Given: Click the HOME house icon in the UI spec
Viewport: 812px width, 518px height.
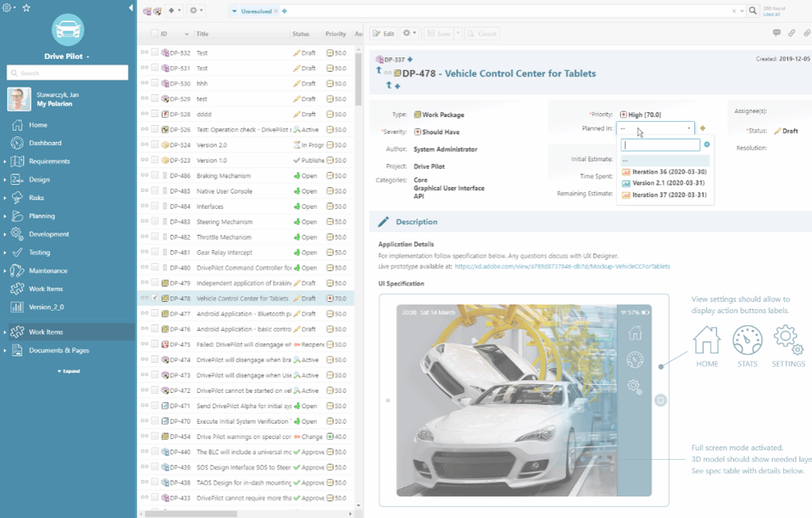Looking at the screenshot, I should click(x=706, y=339).
